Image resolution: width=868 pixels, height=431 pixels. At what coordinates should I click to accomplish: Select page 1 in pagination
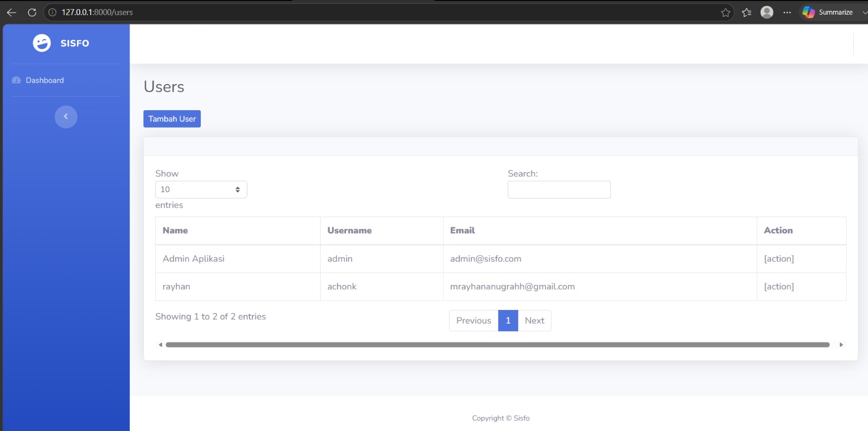(x=508, y=321)
